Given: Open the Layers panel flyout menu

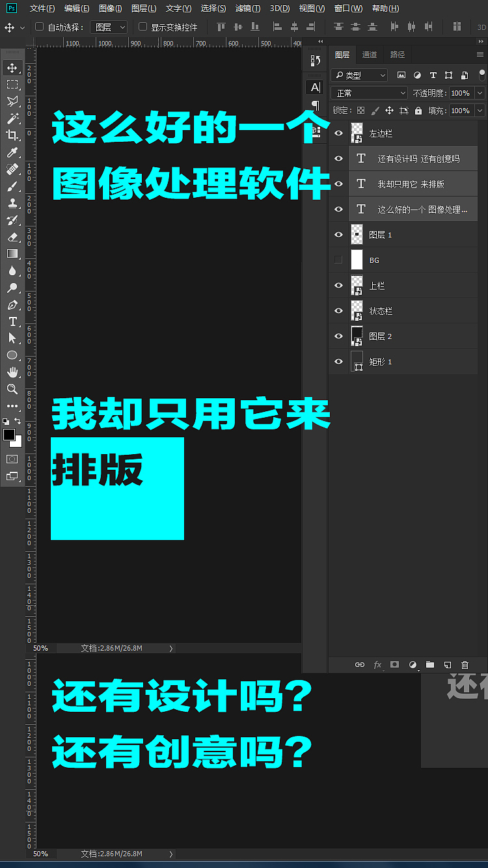Looking at the screenshot, I should (x=480, y=55).
